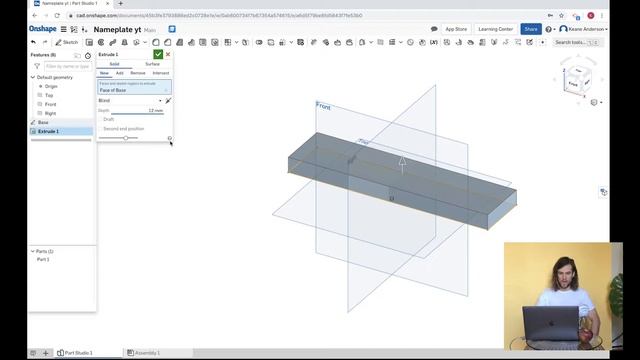640x360 pixels.
Task: Select the Nameplate yt browser tab
Action: [x=69, y=4]
